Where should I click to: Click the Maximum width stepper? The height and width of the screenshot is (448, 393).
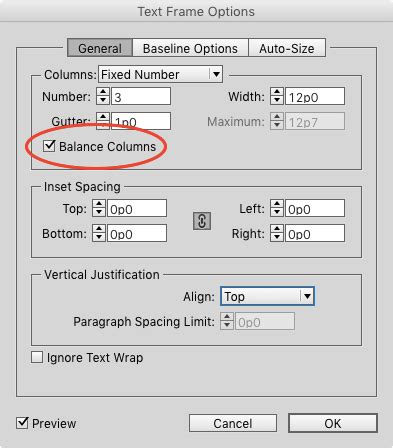pyautogui.click(x=277, y=121)
